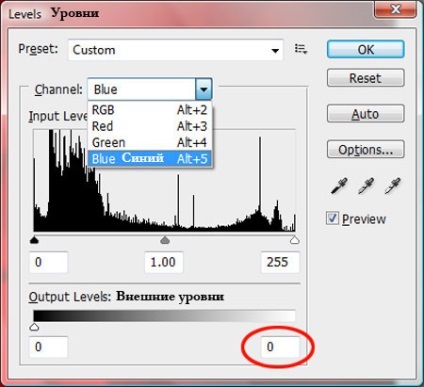Close the Levels dialog window
This screenshot has width=424, height=387.
tap(395, 9)
